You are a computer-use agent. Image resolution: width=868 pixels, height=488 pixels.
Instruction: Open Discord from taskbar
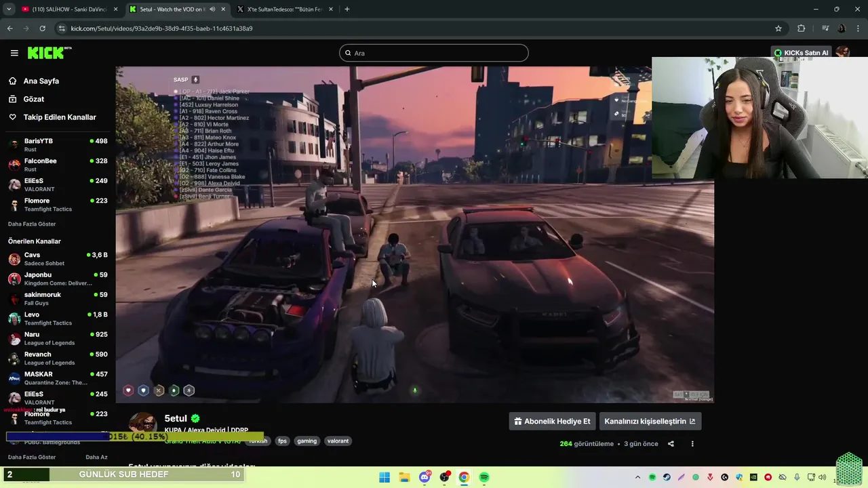tap(425, 477)
